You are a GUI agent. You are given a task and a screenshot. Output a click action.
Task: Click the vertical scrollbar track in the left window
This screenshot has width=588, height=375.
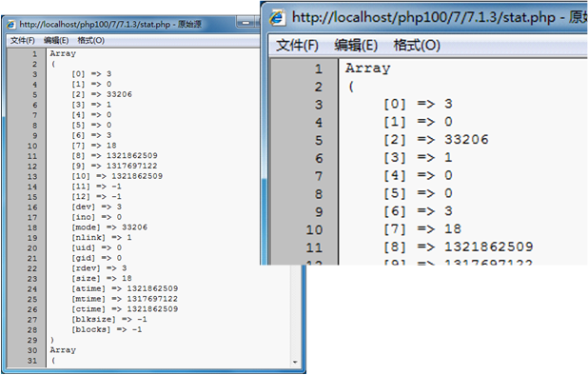(x=295, y=311)
